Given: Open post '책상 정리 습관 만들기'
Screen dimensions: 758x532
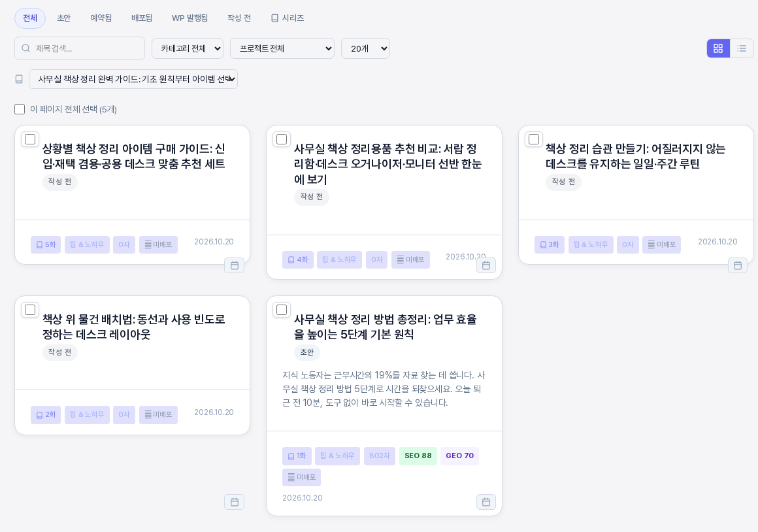Looking at the screenshot, I should [x=636, y=156].
